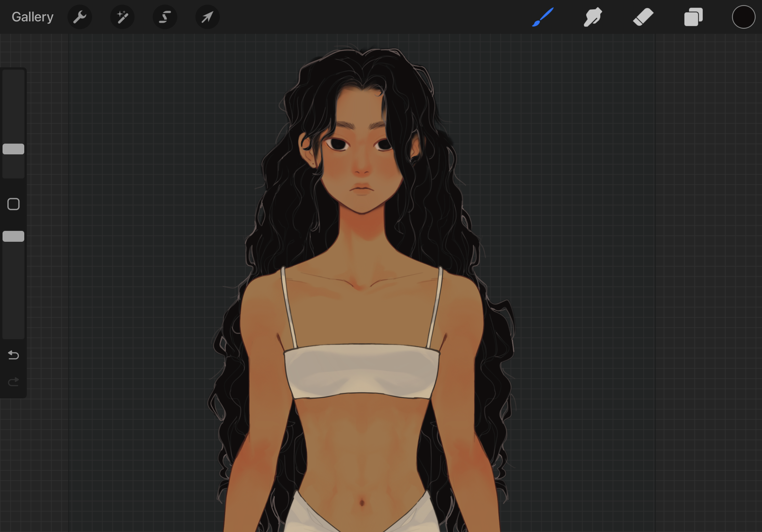This screenshot has width=762, height=532.
Task: Tap the character's nose on the canvas
Action: pyautogui.click(x=362, y=169)
